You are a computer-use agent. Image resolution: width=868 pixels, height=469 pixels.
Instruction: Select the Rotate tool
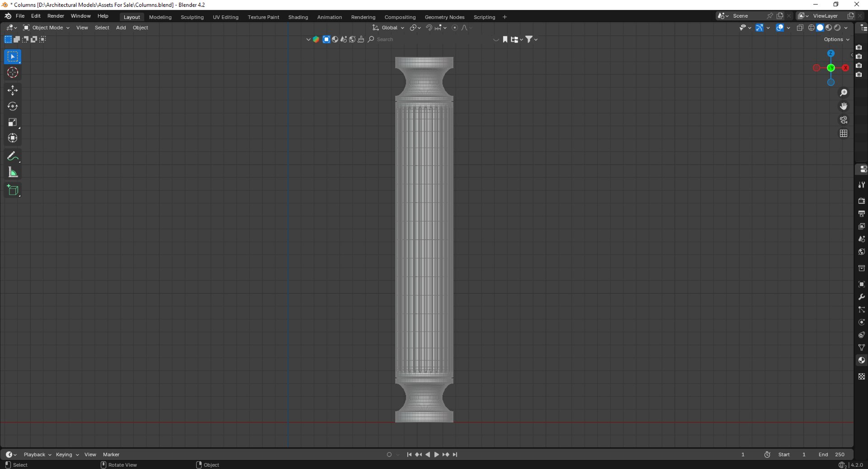[13, 106]
